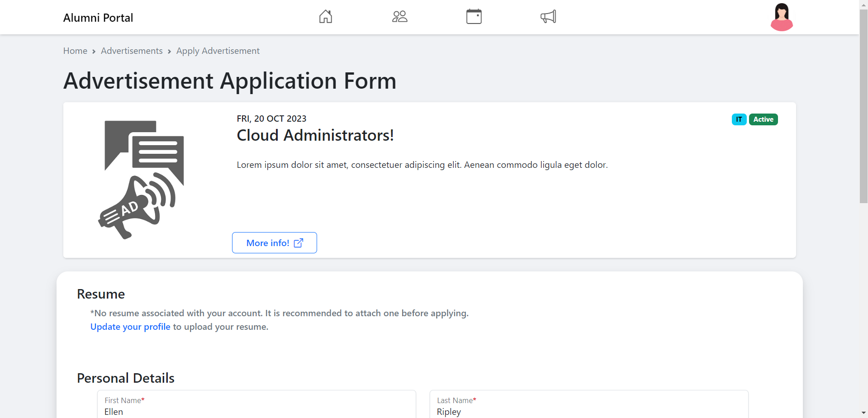
Task: Open the alumni people icon
Action: [x=399, y=17]
